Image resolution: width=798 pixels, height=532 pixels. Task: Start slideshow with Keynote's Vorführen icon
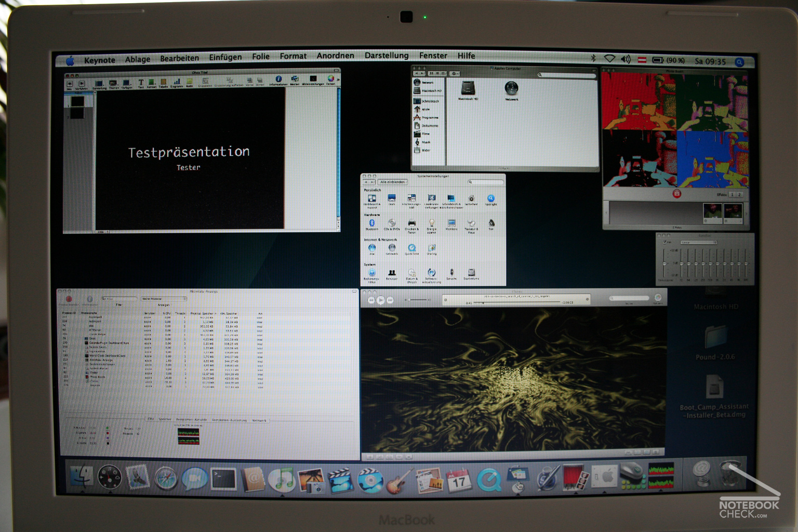tap(82, 83)
